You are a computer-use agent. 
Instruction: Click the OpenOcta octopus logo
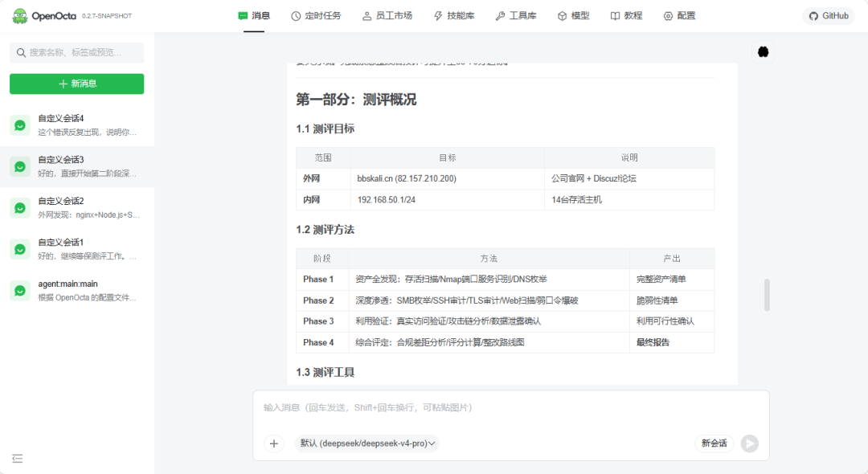20,16
